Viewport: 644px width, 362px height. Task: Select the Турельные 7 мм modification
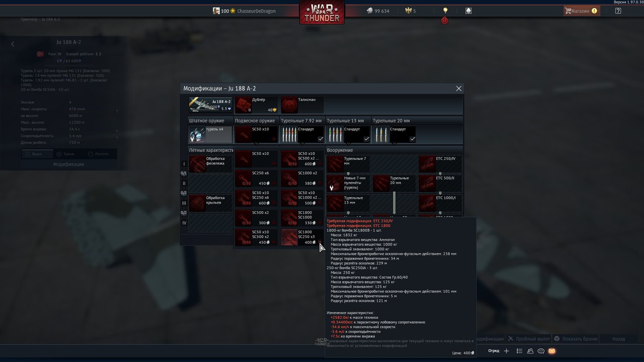pos(349,164)
